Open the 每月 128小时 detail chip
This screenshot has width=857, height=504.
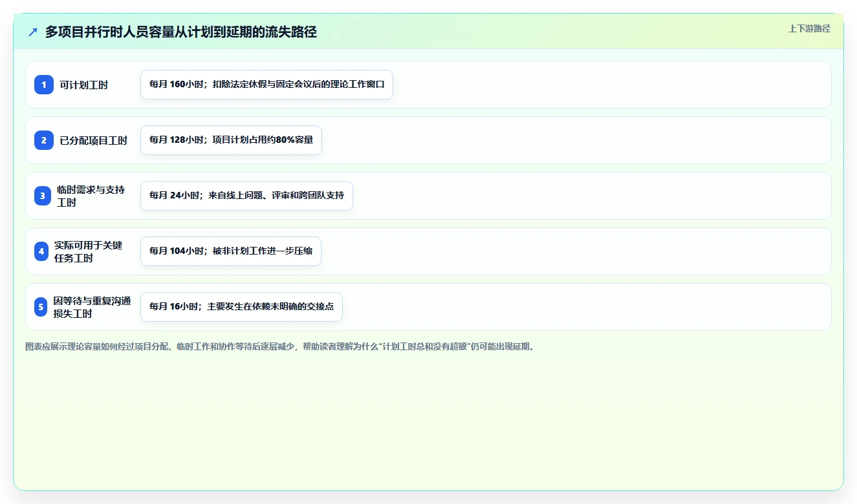coord(231,140)
